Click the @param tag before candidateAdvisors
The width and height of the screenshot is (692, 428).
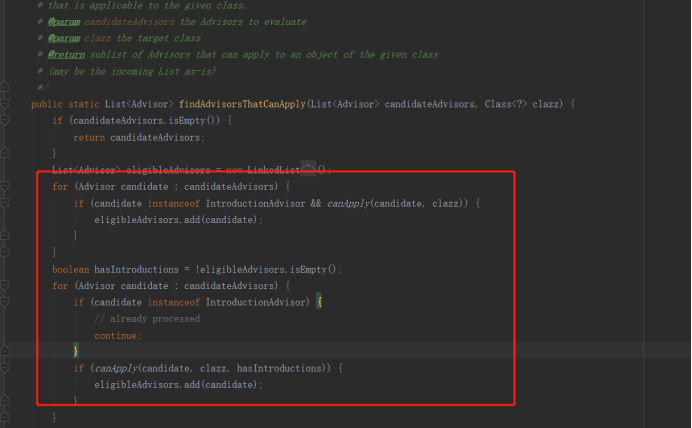[64, 22]
